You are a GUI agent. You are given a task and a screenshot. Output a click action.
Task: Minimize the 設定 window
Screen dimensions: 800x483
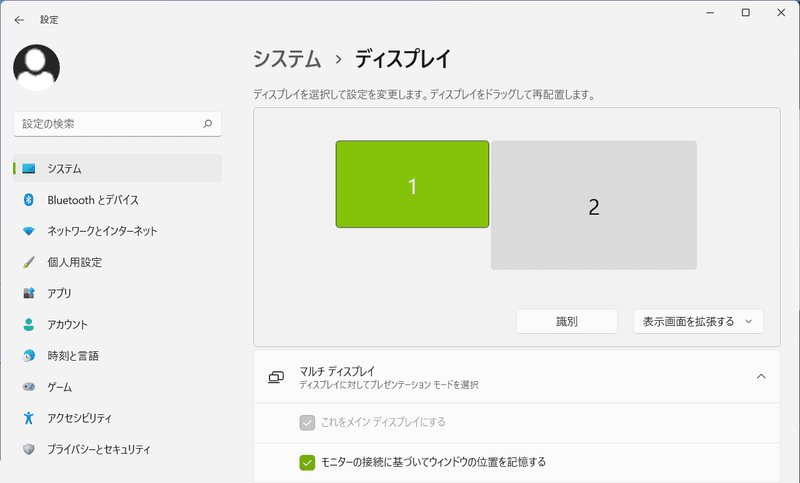pyautogui.click(x=710, y=13)
